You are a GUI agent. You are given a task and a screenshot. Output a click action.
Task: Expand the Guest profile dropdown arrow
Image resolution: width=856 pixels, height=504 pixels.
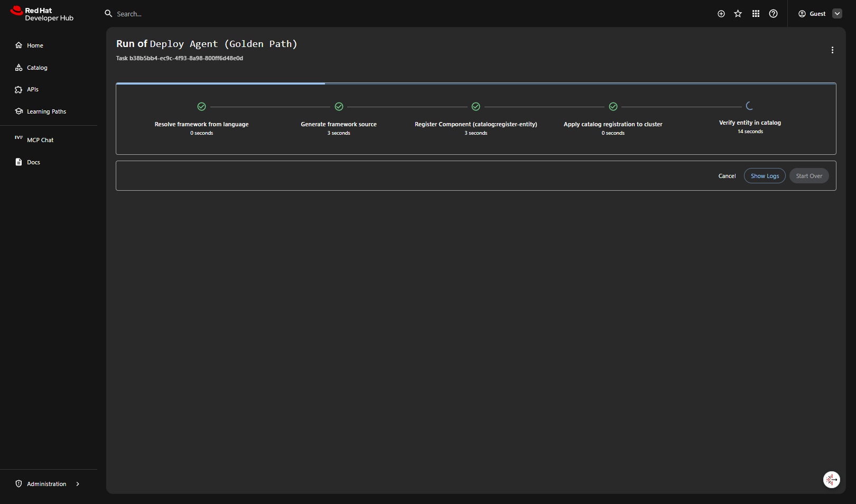pyautogui.click(x=838, y=14)
